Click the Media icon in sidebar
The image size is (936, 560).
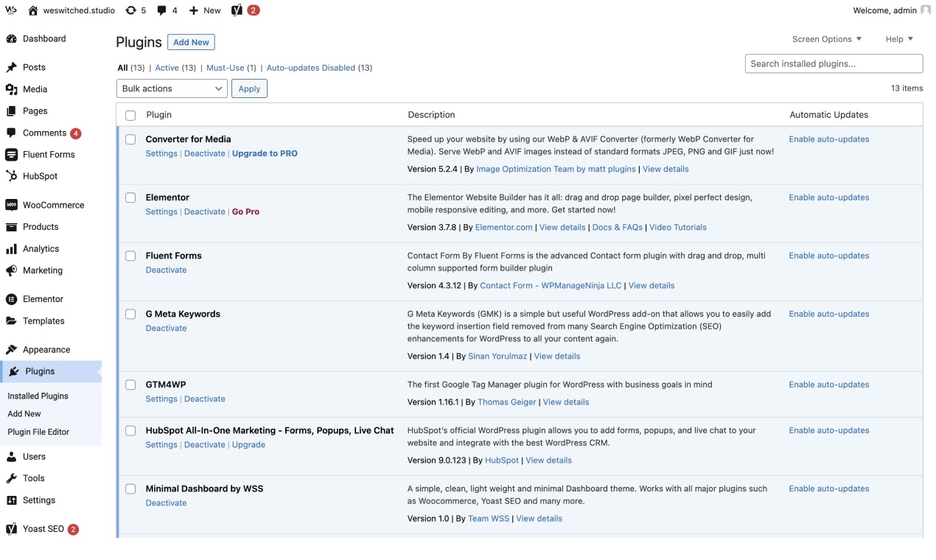pos(11,89)
